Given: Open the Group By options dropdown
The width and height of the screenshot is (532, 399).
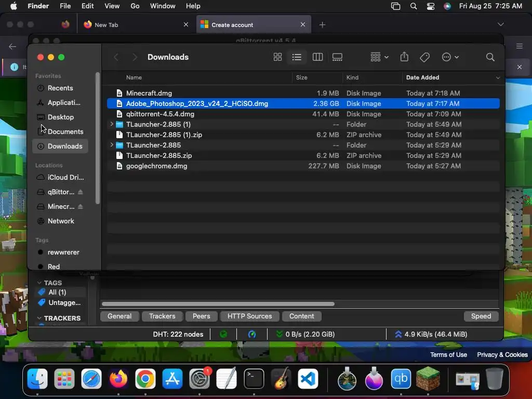Looking at the screenshot, I should [379, 57].
